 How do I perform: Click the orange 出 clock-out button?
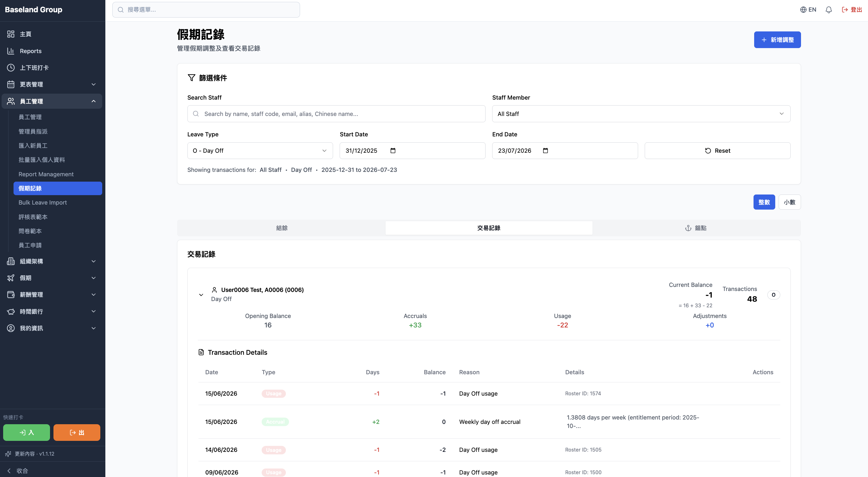76,432
